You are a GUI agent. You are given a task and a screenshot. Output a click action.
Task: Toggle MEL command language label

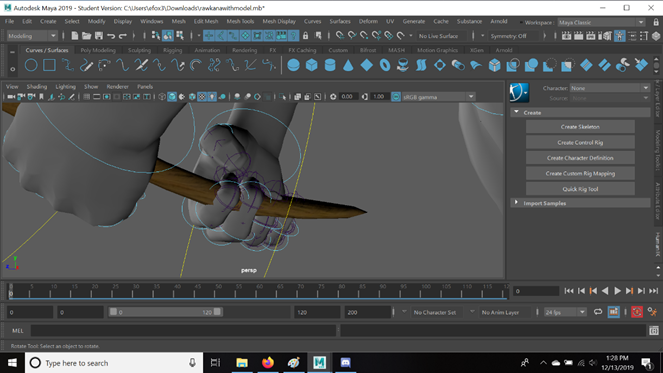[x=18, y=331]
